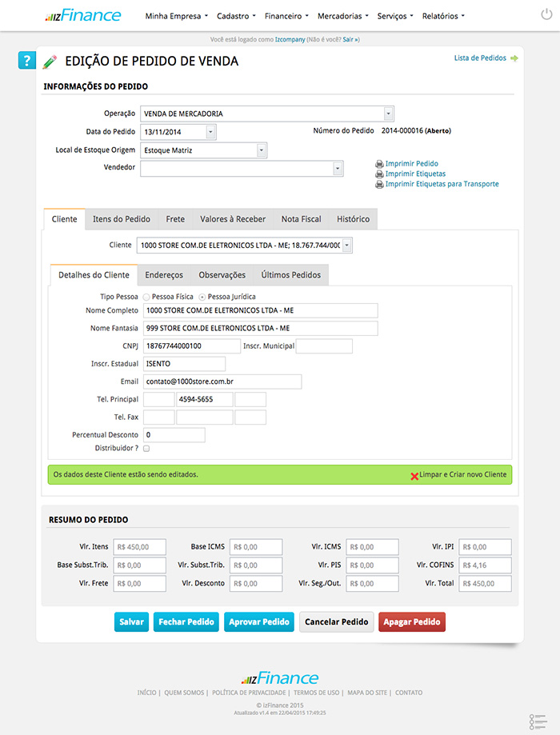Click green arrow next to Lista de Pedidos
The height and width of the screenshot is (735, 560).
[514, 58]
